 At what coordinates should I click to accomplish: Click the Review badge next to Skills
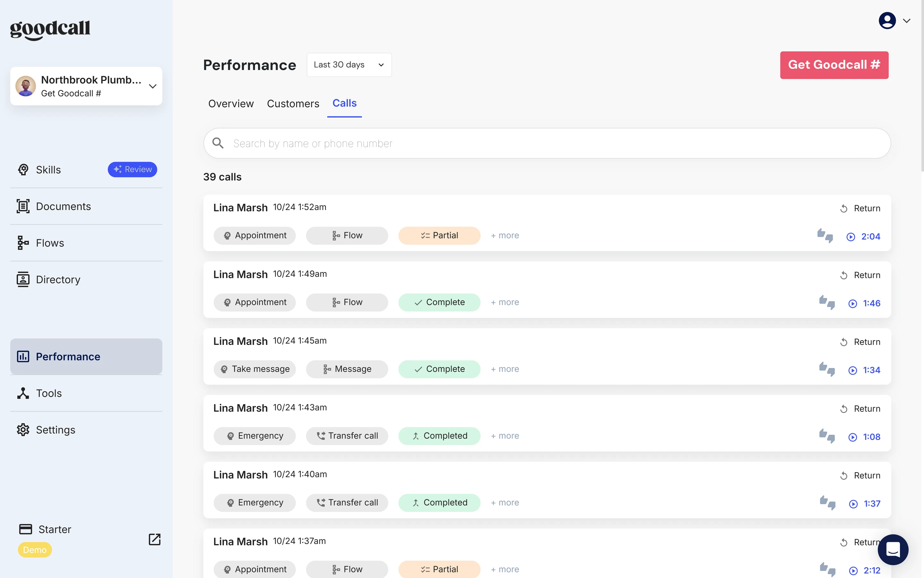(x=133, y=169)
